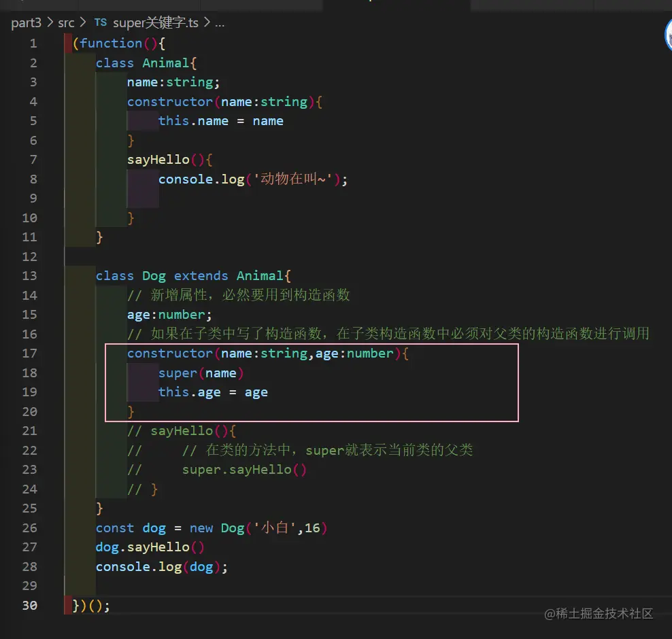
Task: Click 'this.name = name' statement
Action: [221, 121]
